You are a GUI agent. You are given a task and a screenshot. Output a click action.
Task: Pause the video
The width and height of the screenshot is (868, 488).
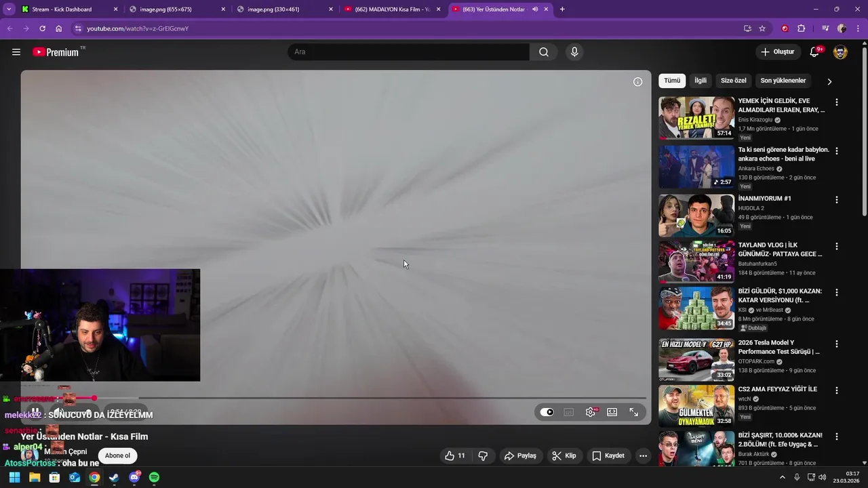[35, 411]
